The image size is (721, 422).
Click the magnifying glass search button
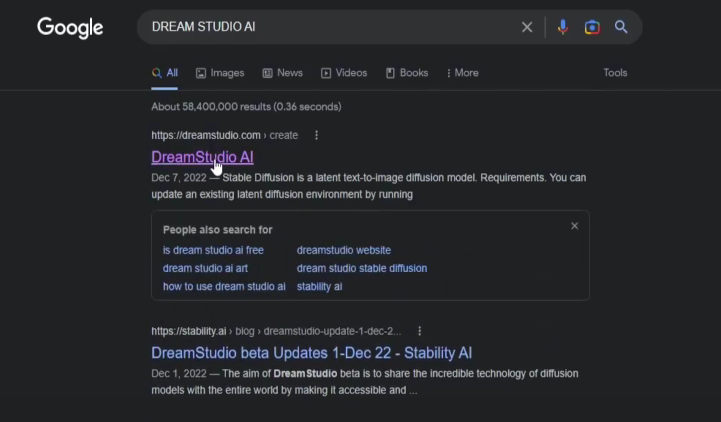621,27
